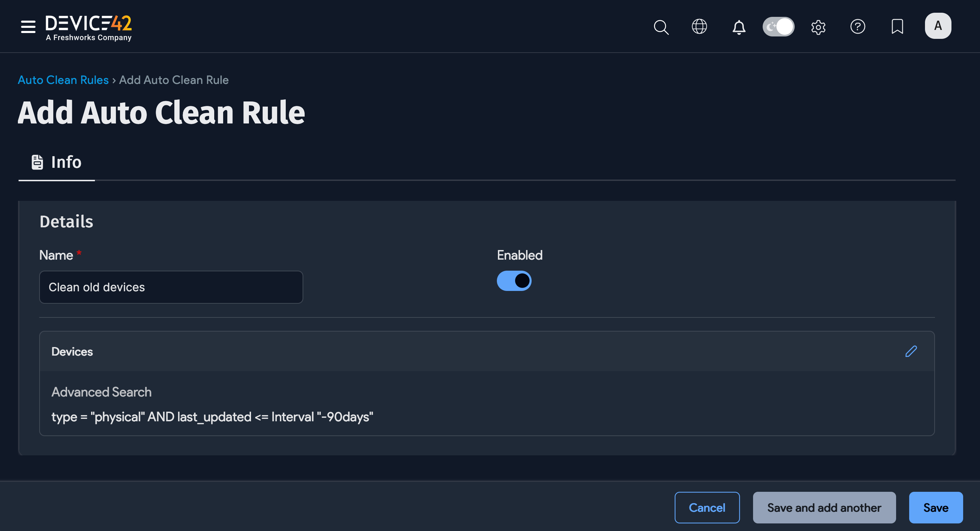Click the Save button
This screenshot has width=980, height=531.
coord(936,507)
